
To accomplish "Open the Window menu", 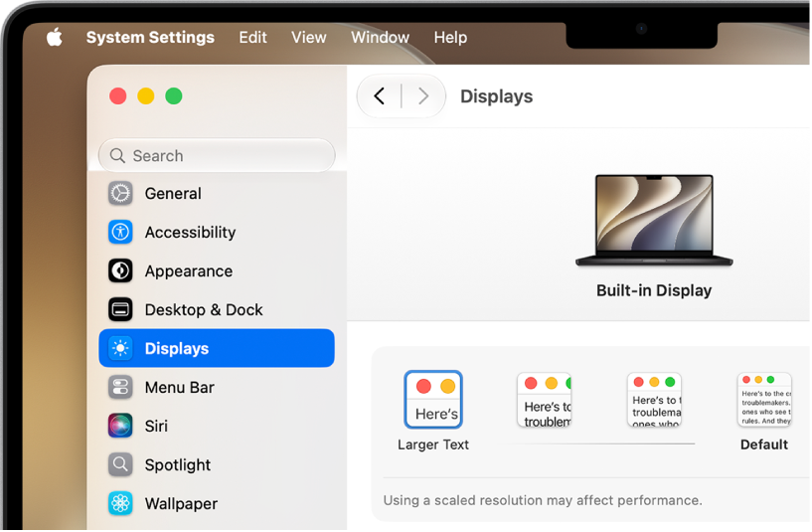I will point(380,38).
